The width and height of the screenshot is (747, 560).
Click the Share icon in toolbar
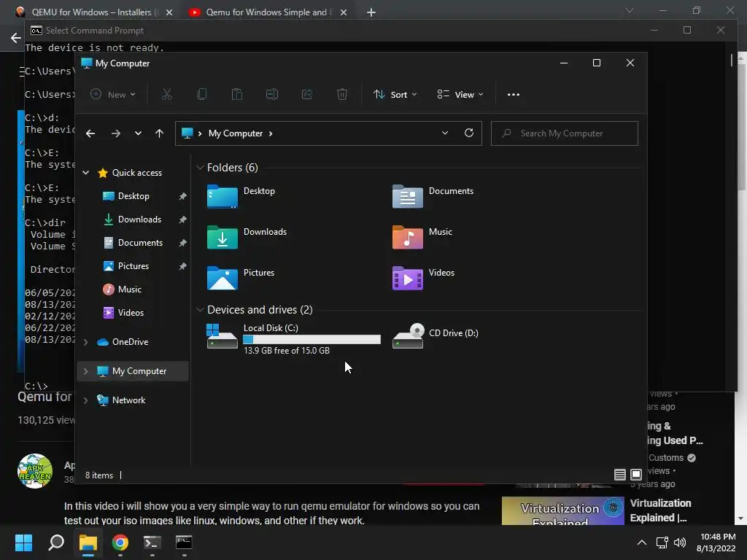[307, 94]
